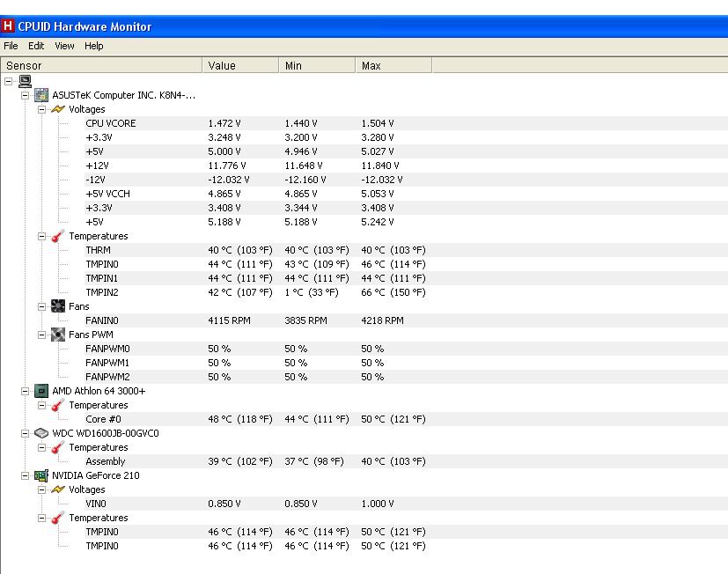
Task: Select the root computer icon
Action: click(25, 81)
